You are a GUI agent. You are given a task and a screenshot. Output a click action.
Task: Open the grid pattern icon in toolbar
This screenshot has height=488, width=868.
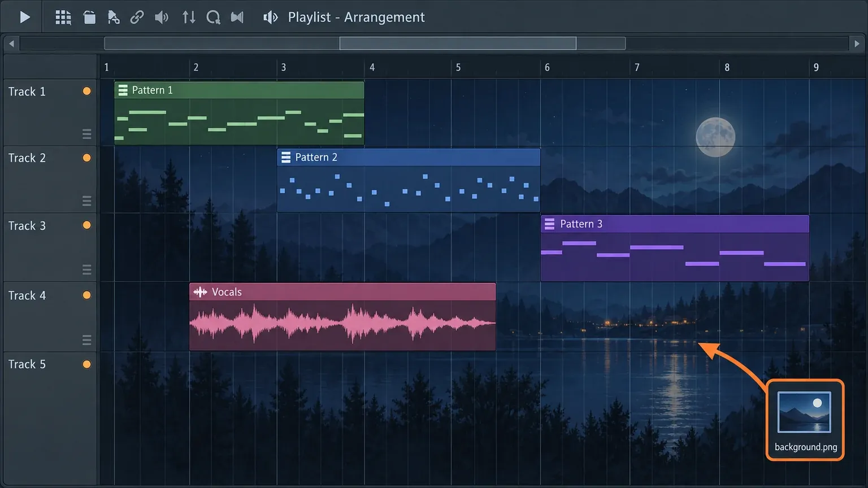(63, 18)
